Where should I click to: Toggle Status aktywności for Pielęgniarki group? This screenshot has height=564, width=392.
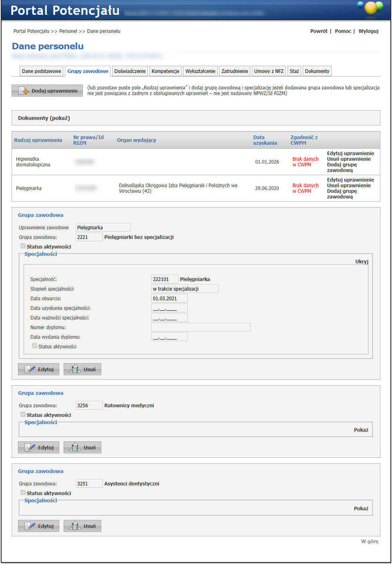(23, 246)
